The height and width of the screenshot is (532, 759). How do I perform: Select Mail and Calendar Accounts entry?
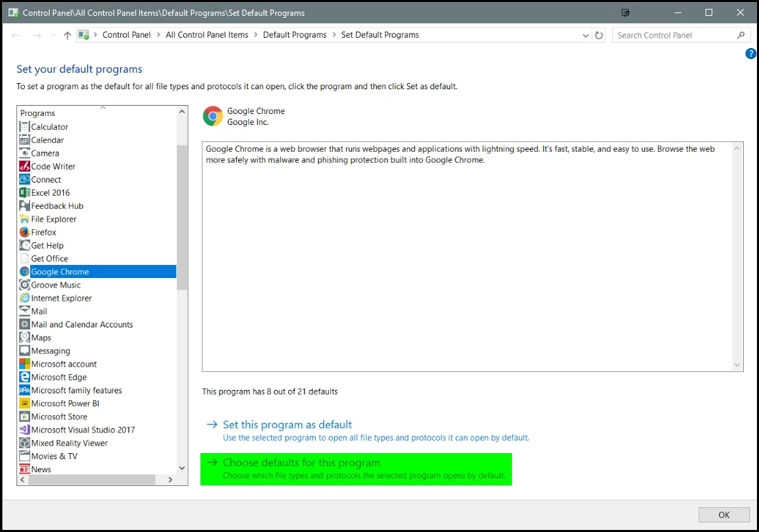click(82, 324)
